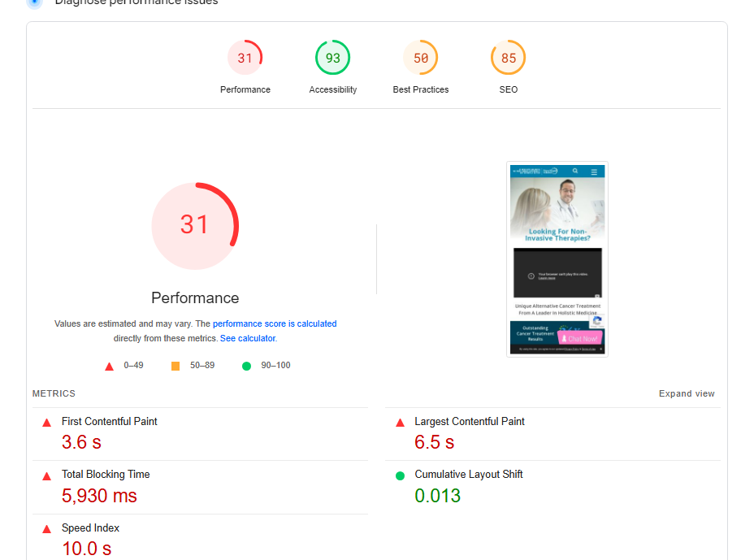
Task: Select the Performance category label
Action: pyautogui.click(x=245, y=89)
